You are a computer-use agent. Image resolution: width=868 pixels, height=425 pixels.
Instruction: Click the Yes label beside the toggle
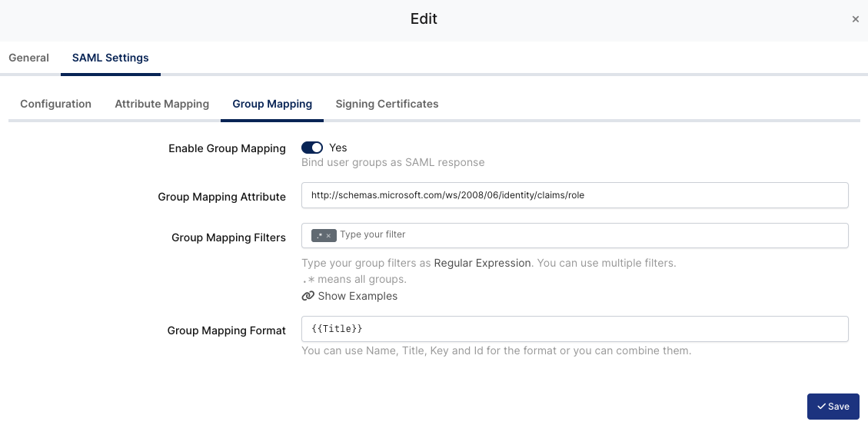[x=338, y=148]
